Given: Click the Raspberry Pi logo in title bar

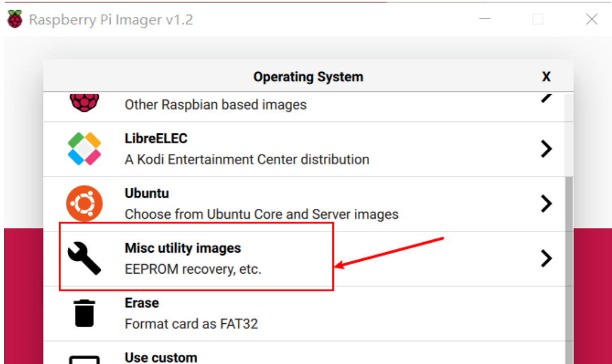Looking at the screenshot, I should pyautogui.click(x=15, y=19).
